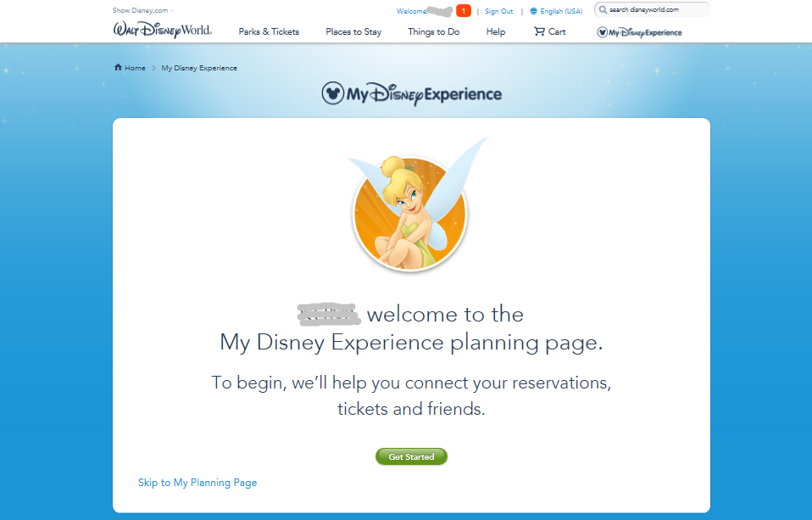The height and width of the screenshot is (520, 812).
Task: Click the Get Started button
Action: pos(411,456)
